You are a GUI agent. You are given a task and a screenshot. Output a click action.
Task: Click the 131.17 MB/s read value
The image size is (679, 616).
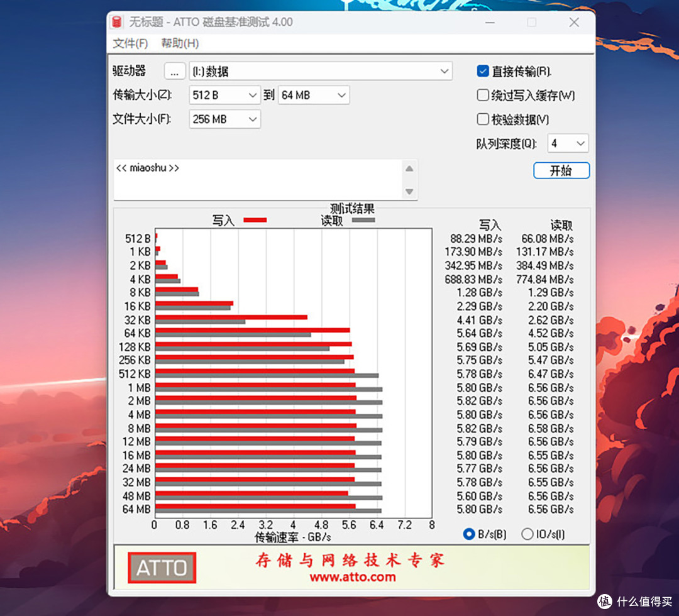click(x=544, y=252)
